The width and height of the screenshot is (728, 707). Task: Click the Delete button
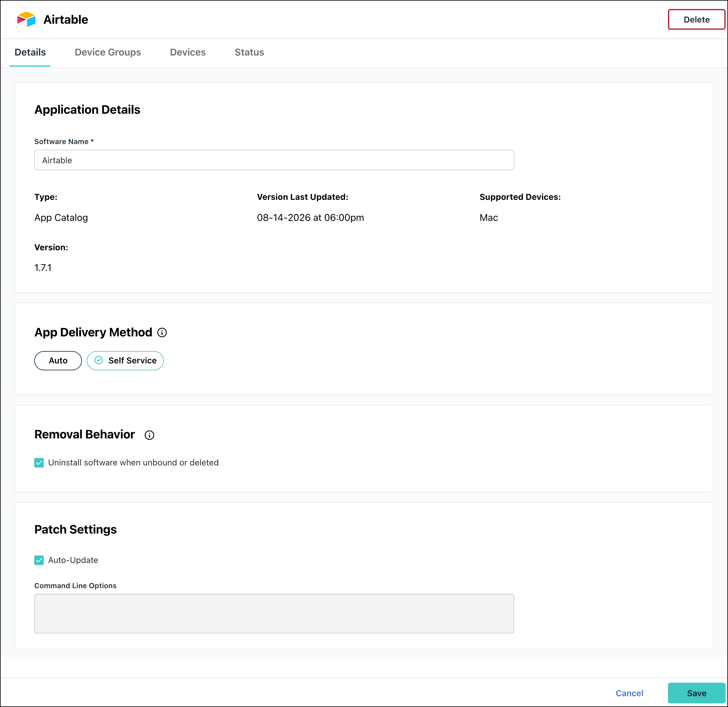(696, 19)
